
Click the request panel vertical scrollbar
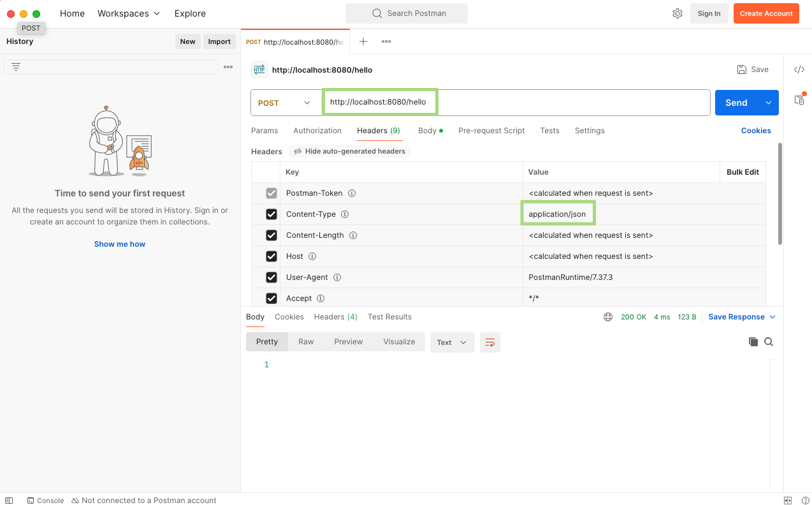(780, 193)
